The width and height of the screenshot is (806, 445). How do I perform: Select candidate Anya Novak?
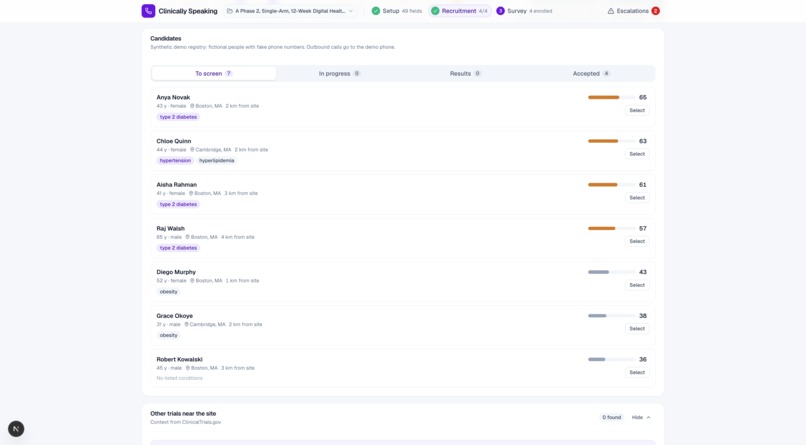[x=637, y=110]
